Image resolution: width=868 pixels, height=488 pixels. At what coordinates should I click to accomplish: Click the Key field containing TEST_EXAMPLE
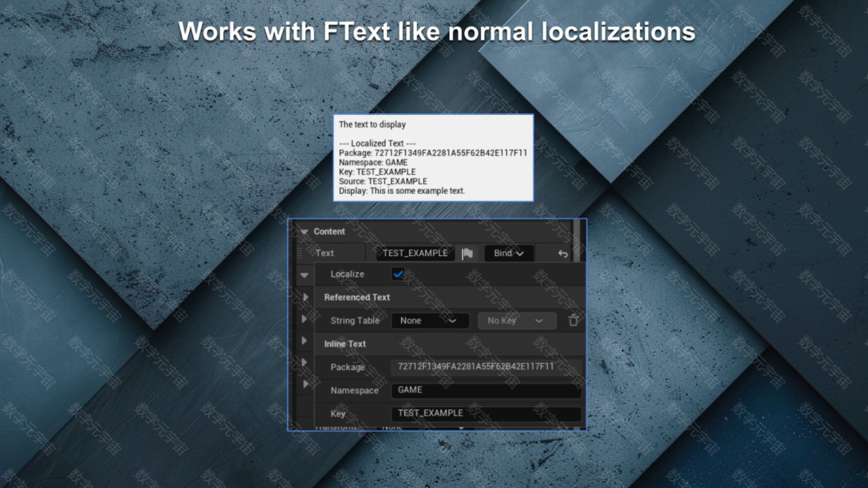tap(486, 413)
